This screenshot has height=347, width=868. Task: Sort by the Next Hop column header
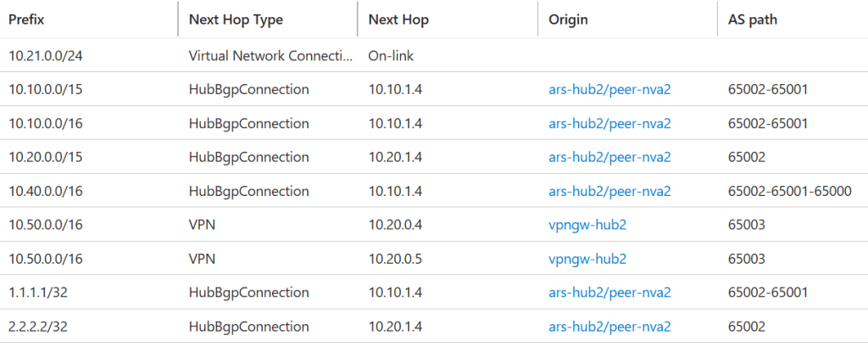[x=398, y=20]
